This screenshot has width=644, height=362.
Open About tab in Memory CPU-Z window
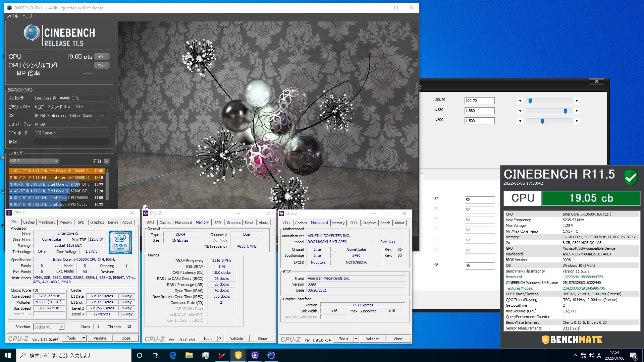264,223
